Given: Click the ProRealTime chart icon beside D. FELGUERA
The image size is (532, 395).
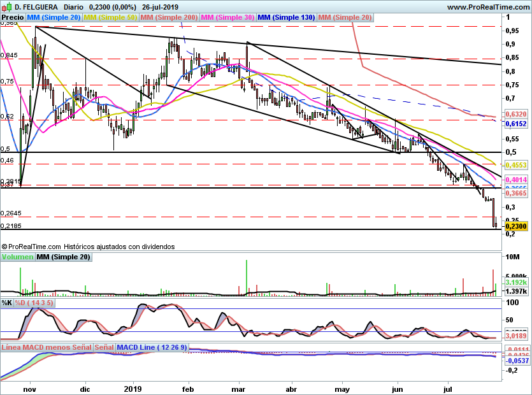Looking at the screenshot, I should [7, 6].
